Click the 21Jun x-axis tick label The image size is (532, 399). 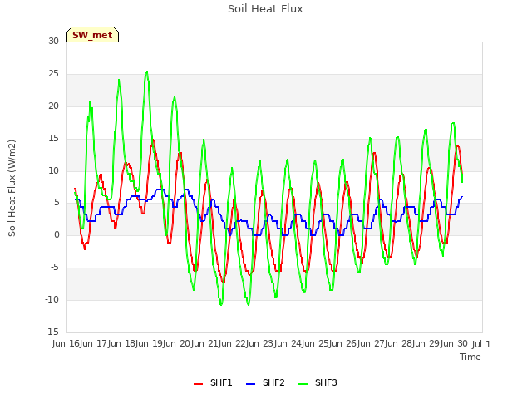[219, 343]
